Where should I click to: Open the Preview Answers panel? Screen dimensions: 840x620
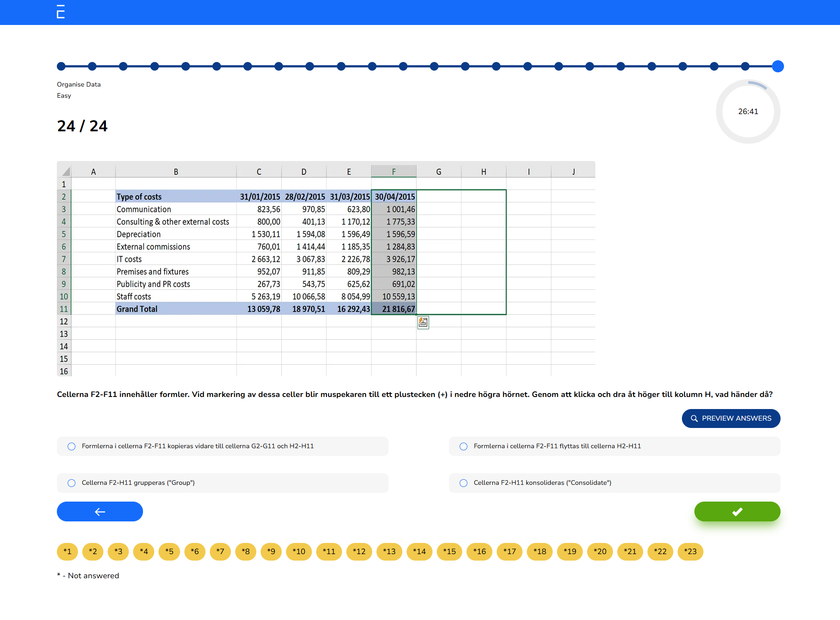pyautogui.click(x=731, y=418)
